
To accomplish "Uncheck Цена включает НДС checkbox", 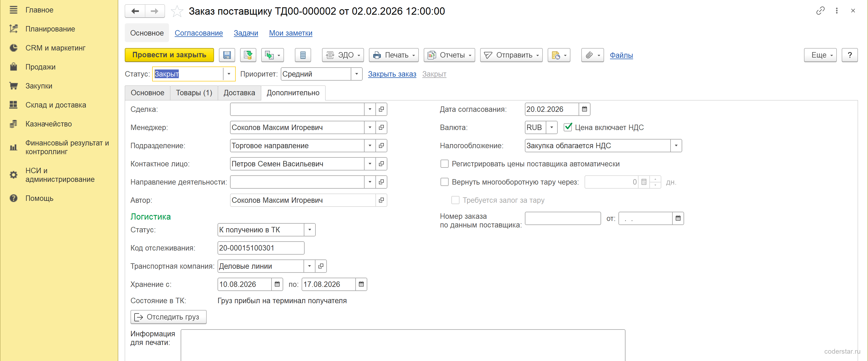I will [x=568, y=127].
